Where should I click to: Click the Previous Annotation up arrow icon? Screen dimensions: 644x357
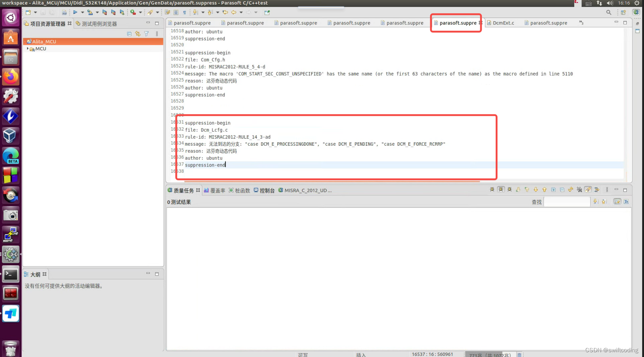[x=210, y=12]
